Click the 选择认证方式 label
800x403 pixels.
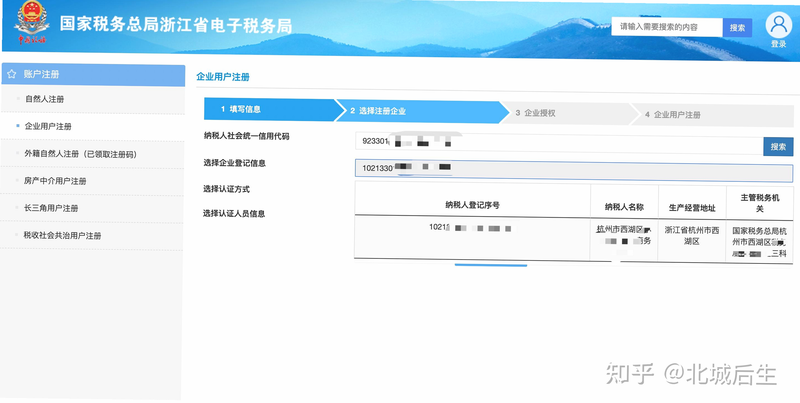point(227,189)
